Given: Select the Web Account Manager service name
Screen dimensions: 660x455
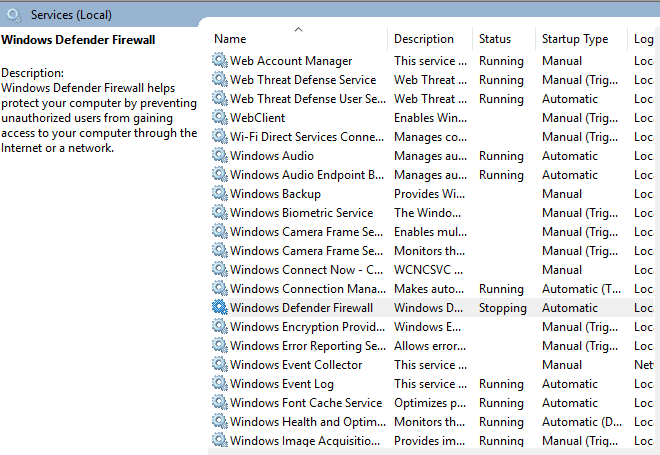Looking at the screenshot, I should (291, 61).
